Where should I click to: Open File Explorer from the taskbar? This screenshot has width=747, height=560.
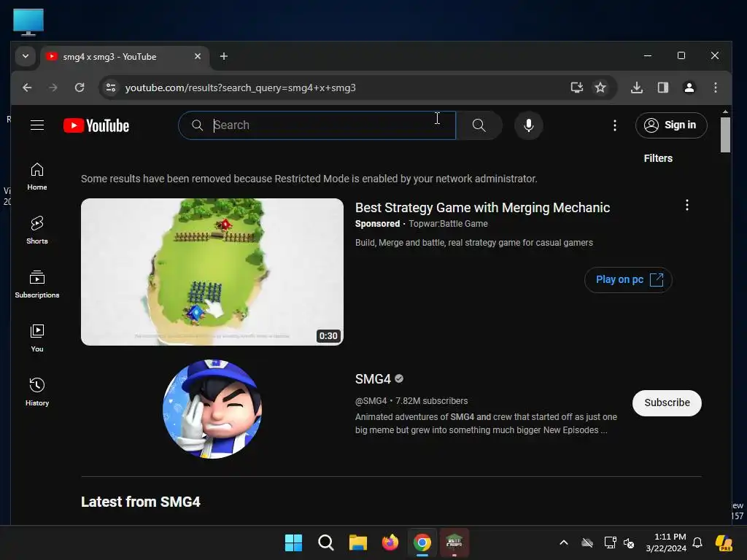pos(357,542)
